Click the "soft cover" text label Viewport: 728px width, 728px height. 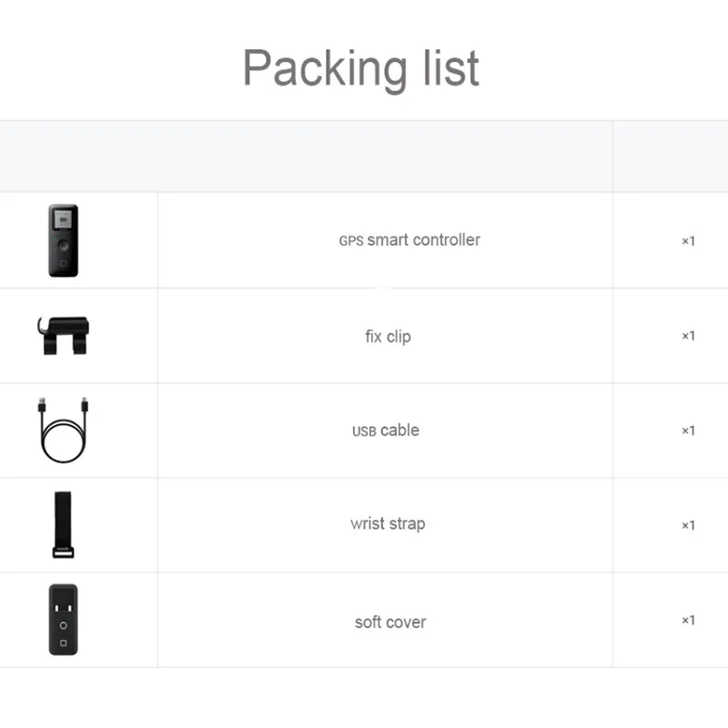pyautogui.click(x=389, y=622)
